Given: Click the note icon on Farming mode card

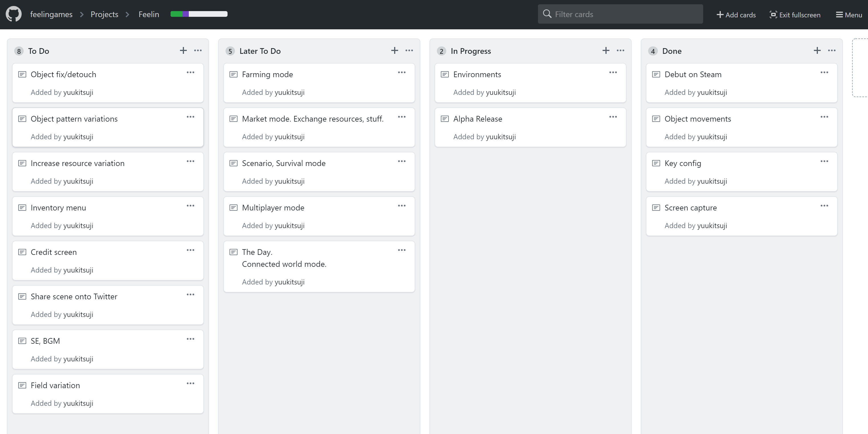Looking at the screenshot, I should [x=233, y=74].
